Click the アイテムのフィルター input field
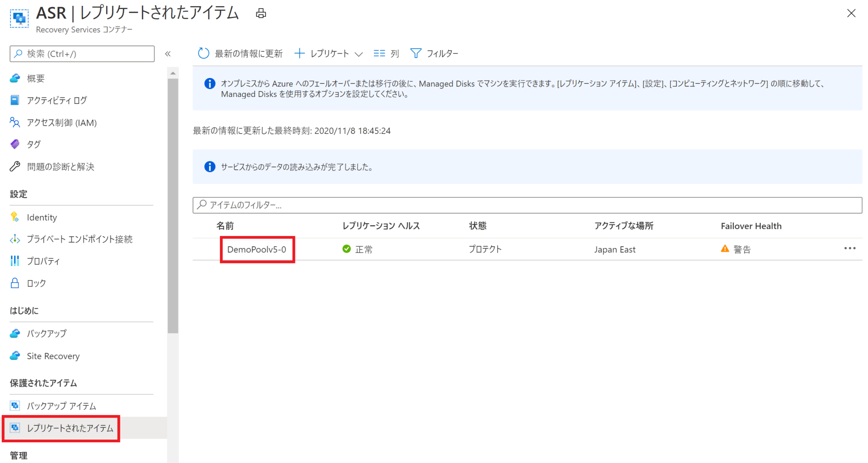Image resolution: width=868 pixels, height=463 pixels. pyautogui.click(x=527, y=205)
